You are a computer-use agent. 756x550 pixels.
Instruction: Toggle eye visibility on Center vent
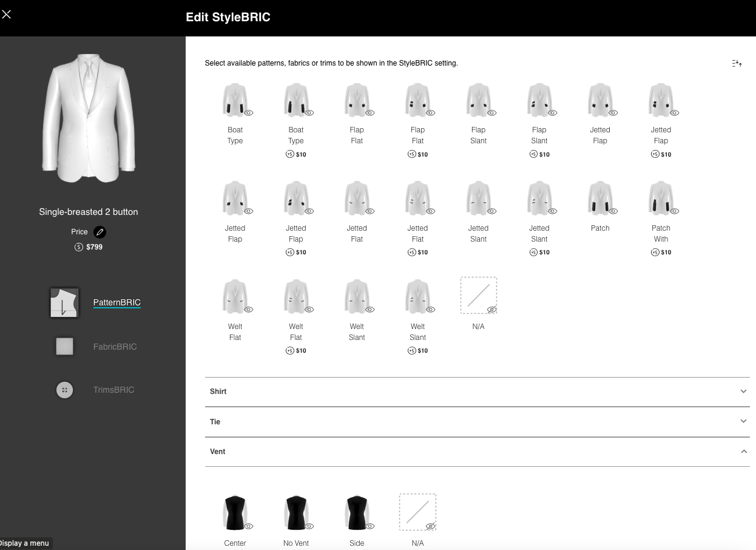tap(249, 526)
